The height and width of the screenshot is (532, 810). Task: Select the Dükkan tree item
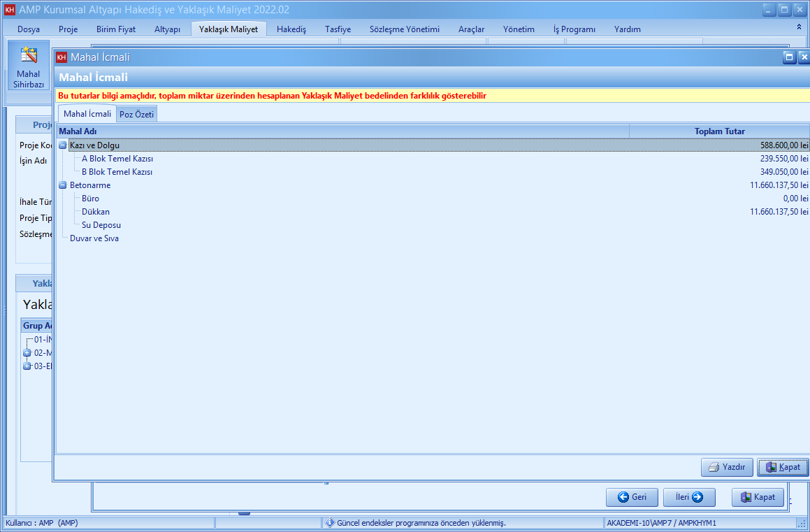coord(96,212)
